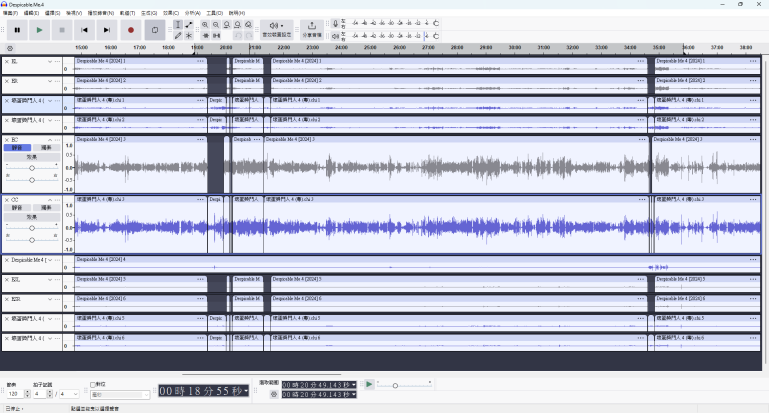Click Fit Selection to Width zoom
Screen dimensions: 769x413
[x=227, y=25]
